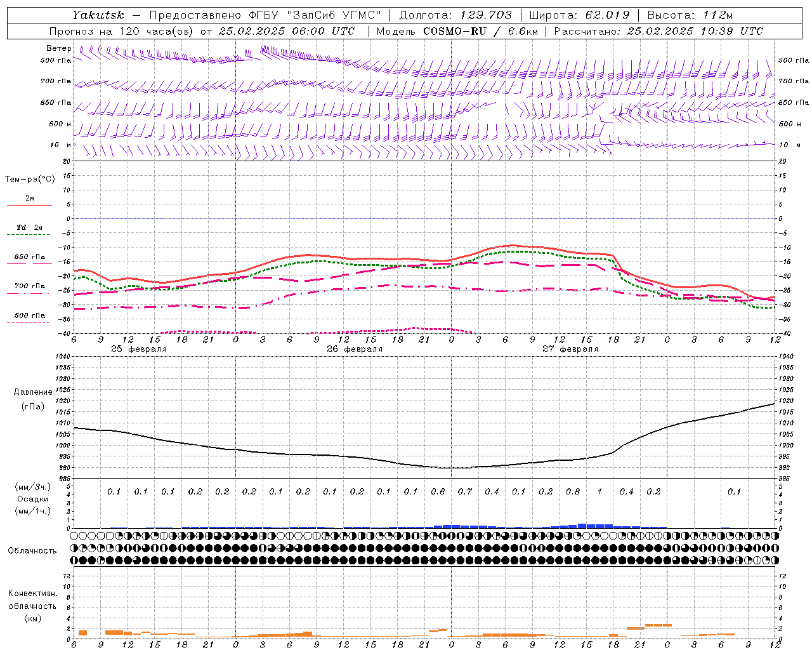
Task: Click the solid line sample under '2м' legend
Action: tap(29, 206)
